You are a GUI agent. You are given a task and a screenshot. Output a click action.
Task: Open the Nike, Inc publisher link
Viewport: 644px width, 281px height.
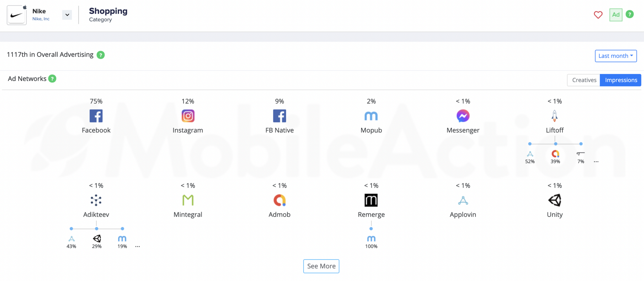click(x=41, y=19)
